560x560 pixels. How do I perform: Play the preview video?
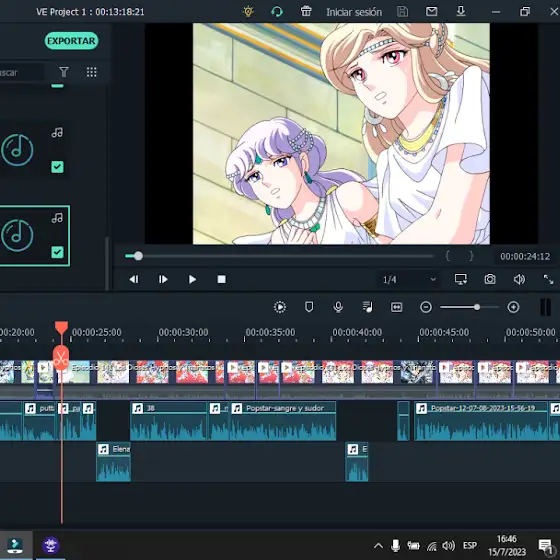(x=192, y=279)
